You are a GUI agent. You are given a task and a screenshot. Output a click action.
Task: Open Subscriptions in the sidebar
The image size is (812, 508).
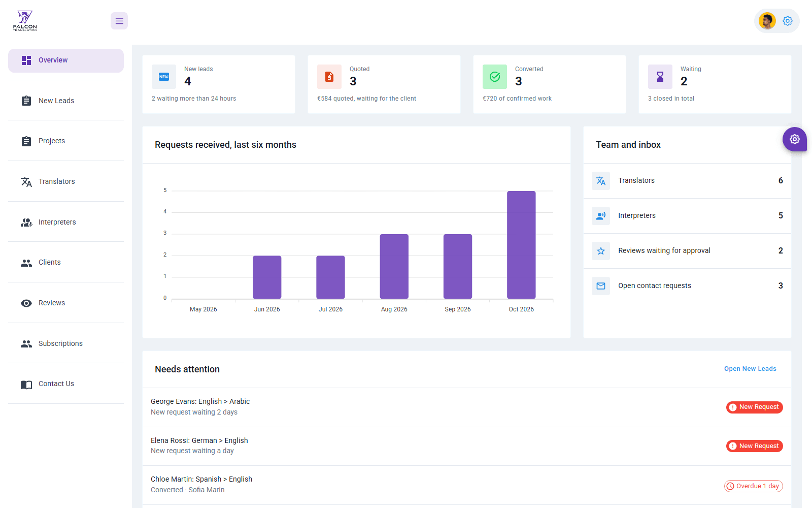click(66, 343)
